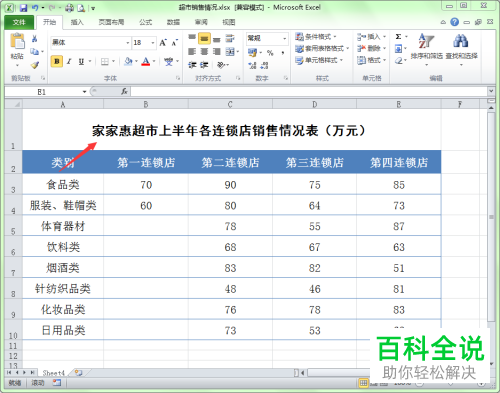Toggle top vertical alignment
The height and width of the screenshot is (393, 500).
click(192, 38)
